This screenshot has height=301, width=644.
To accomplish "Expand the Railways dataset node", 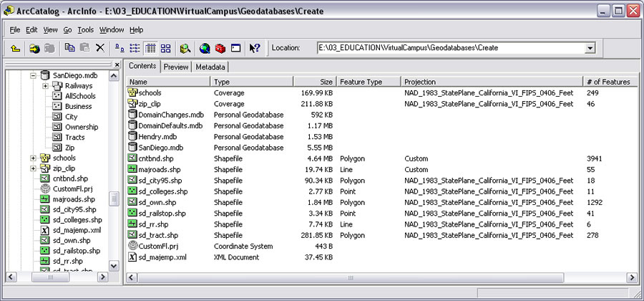I will pyautogui.click(x=45, y=86).
